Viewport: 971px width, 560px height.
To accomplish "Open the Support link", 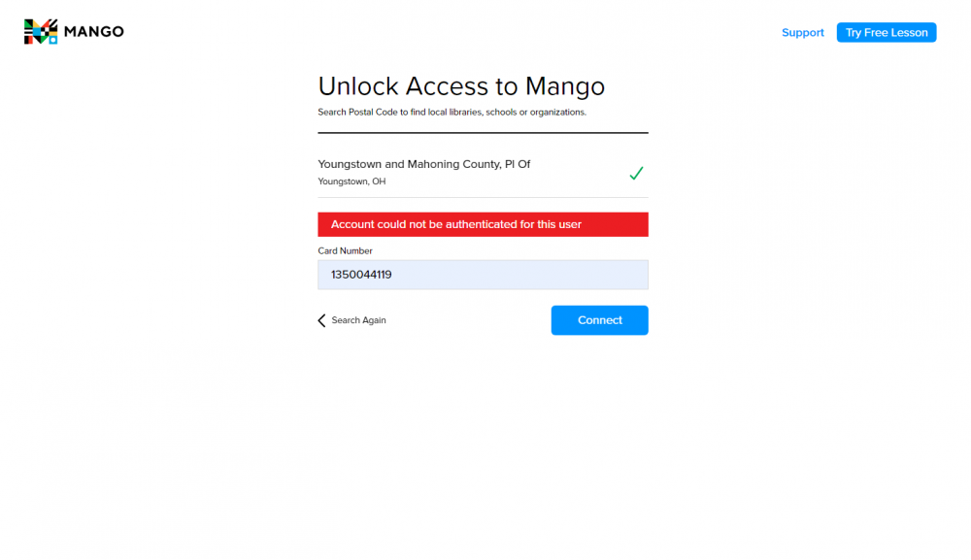I will click(802, 33).
